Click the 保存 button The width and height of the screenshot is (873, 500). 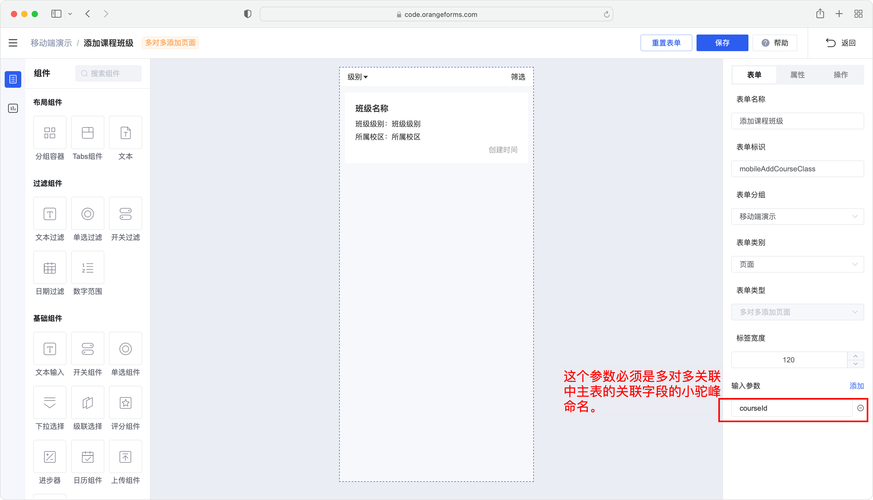coord(722,43)
